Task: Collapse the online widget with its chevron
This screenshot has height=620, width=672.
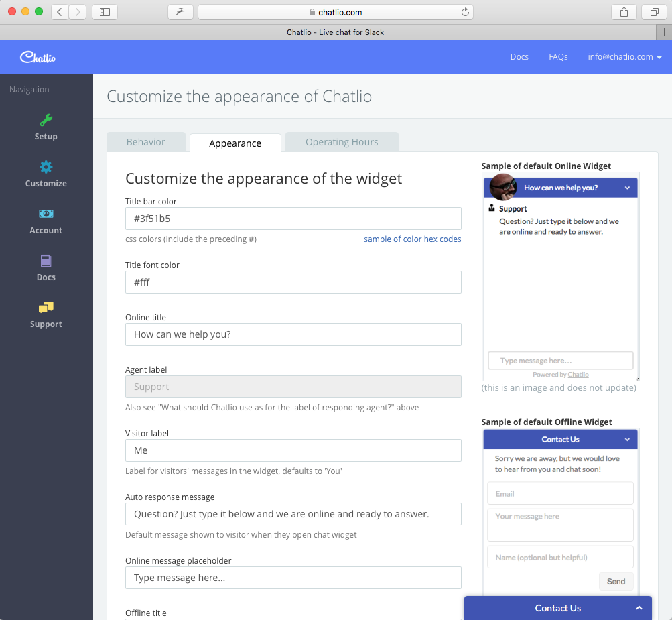Action: (x=628, y=187)
